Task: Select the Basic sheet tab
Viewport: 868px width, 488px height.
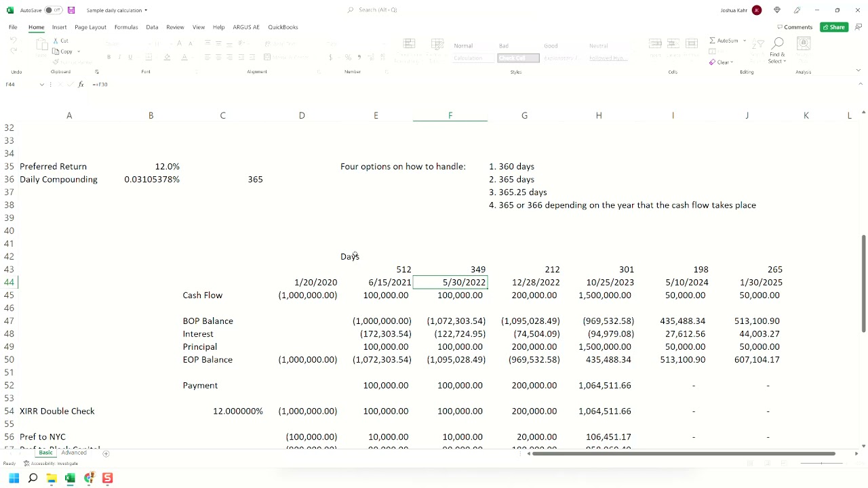Action: [45, 453]
